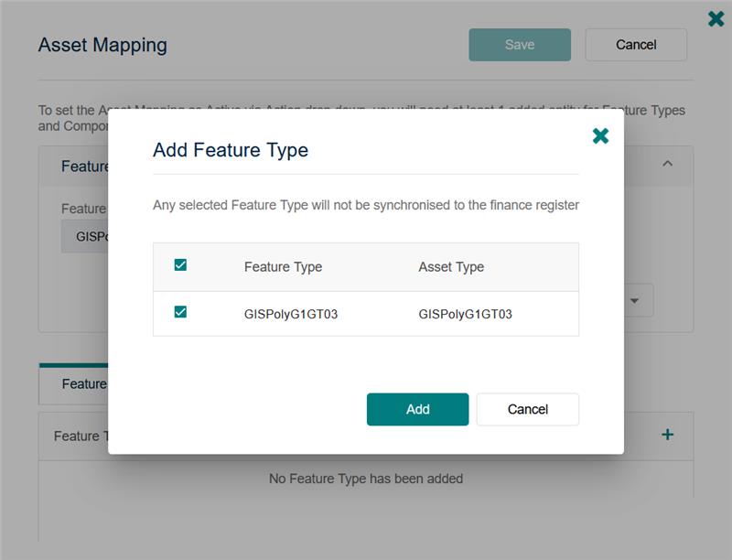This screenshot has width=732, height=560.
Task: Click the Cancel button beside Save
Action: [636, 44]
